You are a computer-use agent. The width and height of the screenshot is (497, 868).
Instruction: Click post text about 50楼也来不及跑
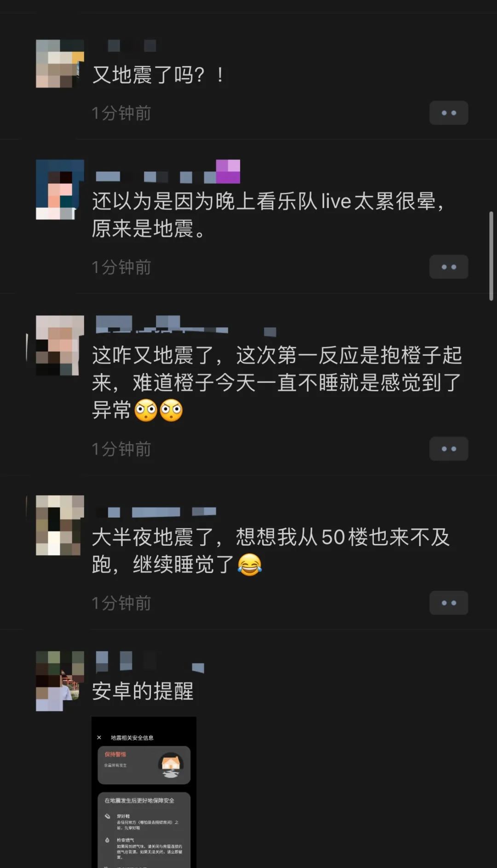tap(271, 550)
